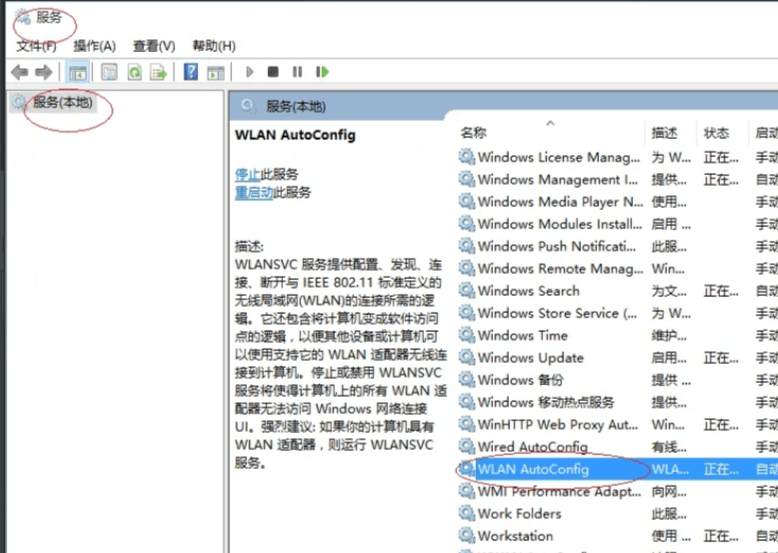Click gear icon beside Windows Search
This screenshot has height=553, width=778.
pos(466,290)
